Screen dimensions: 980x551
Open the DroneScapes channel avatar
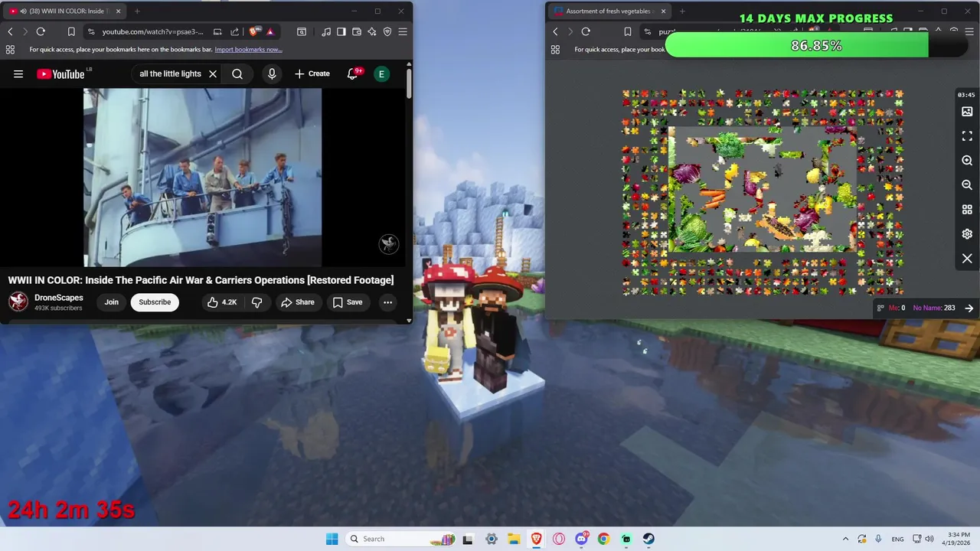[x=18, y=302]
